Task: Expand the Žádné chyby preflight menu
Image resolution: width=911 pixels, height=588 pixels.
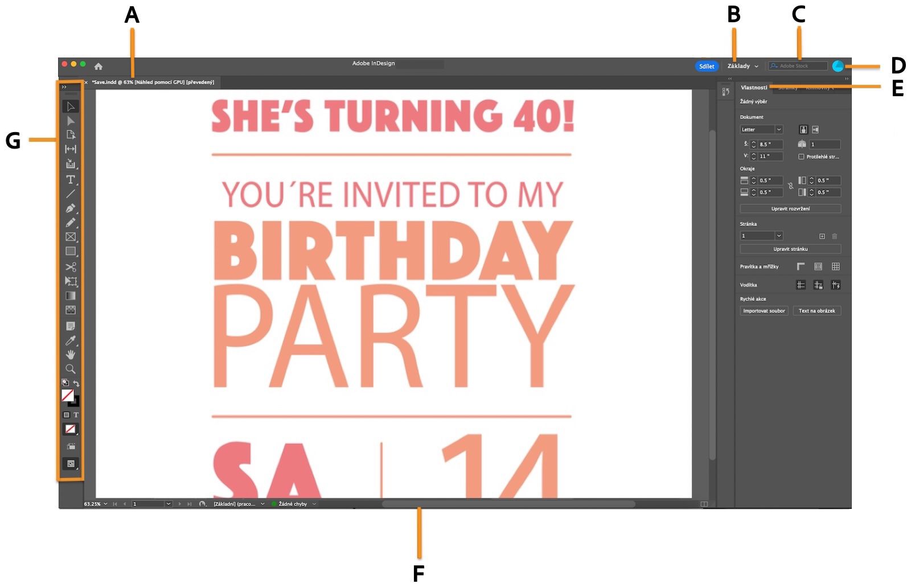Action: pos(314,504)
